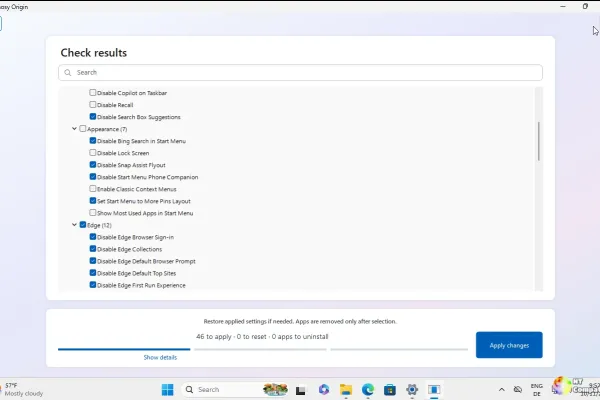Uncheck Disable Bing Search in Start Menu

click(93, 140)
